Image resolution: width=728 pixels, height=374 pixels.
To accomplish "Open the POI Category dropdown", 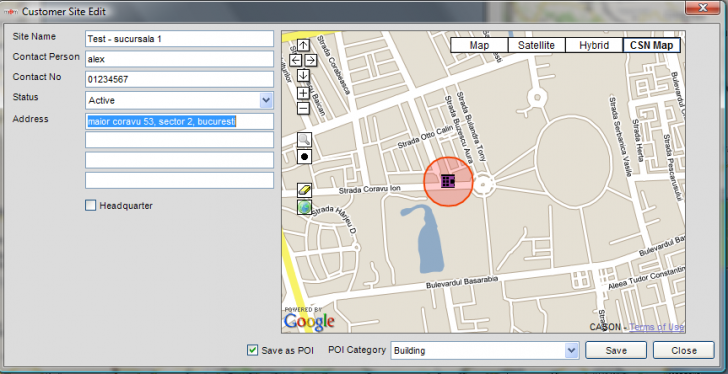I will [x=572, y=351].
